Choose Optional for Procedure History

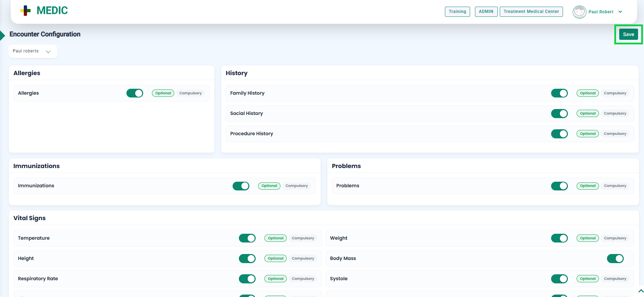(x=587, y=134)
